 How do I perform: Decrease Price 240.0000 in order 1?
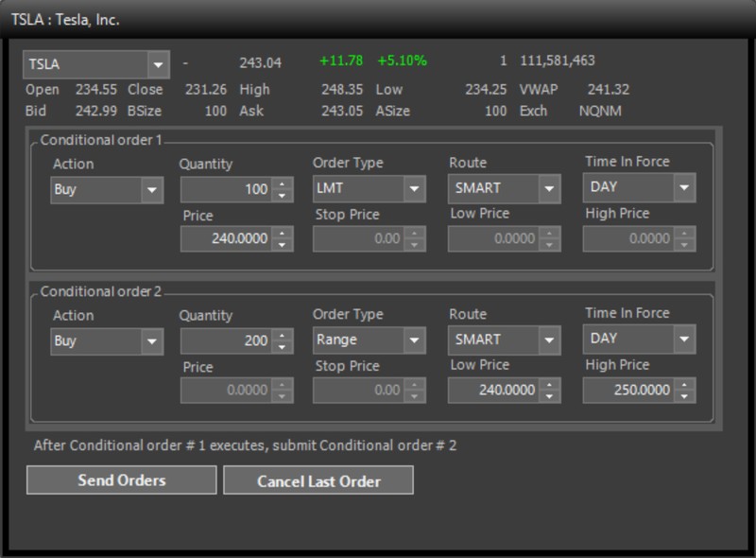click(282, 245)
